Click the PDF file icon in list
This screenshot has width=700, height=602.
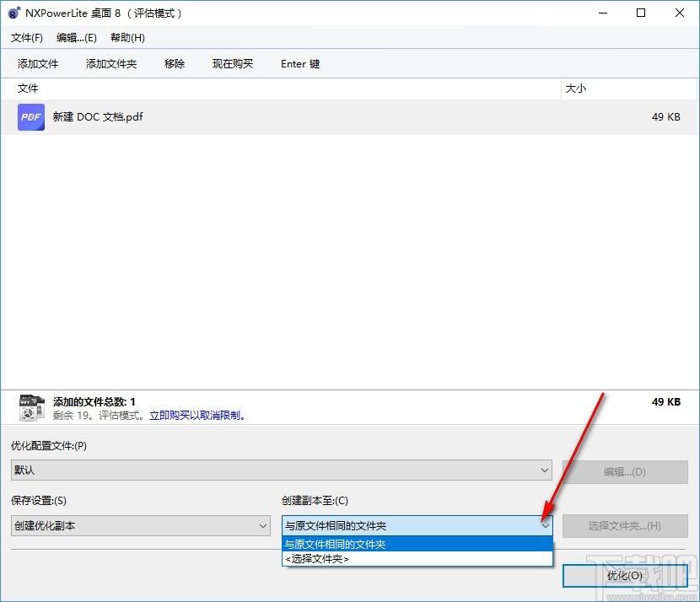[31, 117]
